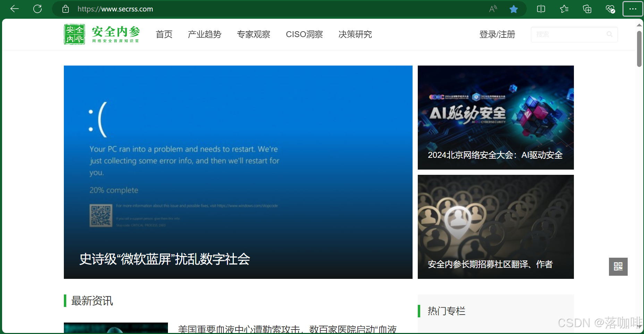This screenshot has height=334, width=644.
Task: Toggle the blue favorite star
Action: click(x=514, y=9)
